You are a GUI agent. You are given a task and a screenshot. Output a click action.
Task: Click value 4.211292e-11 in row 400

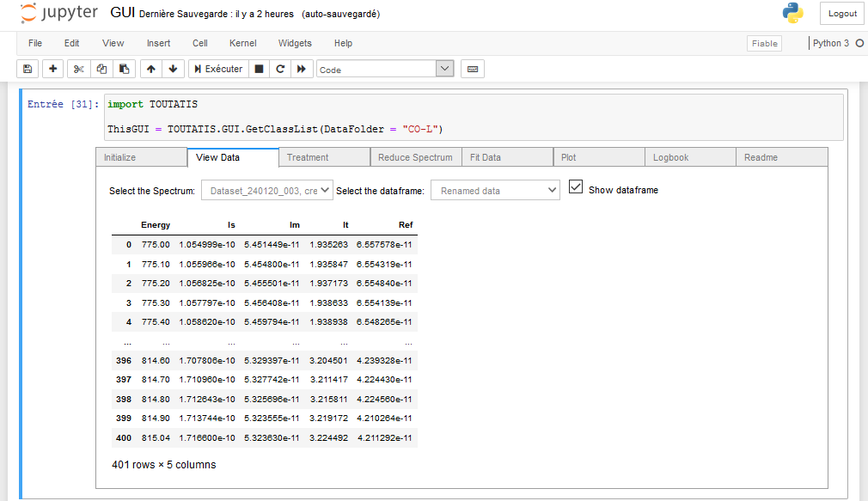click(x=384, y=438)
